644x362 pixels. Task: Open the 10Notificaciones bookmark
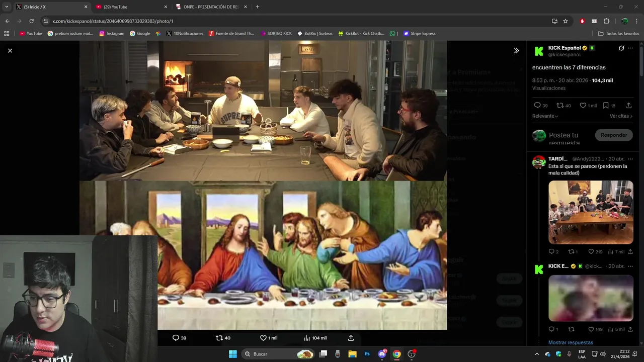(x=185, y=34)
